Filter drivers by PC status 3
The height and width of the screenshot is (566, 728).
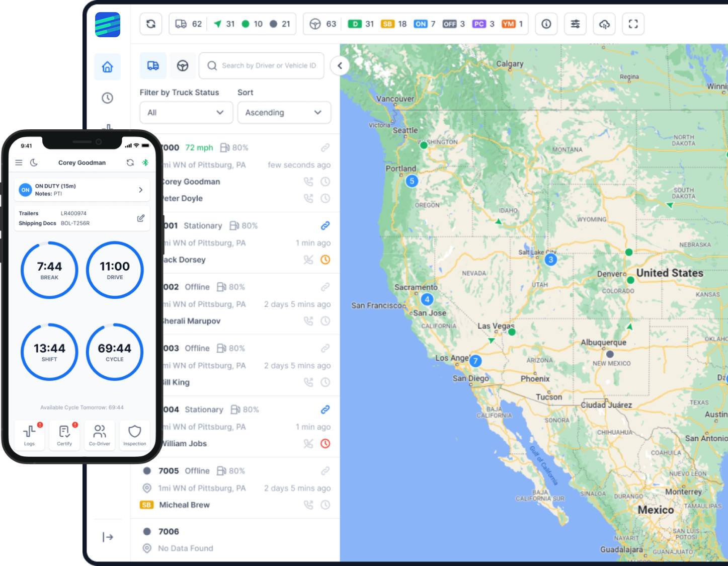point(483,24)
